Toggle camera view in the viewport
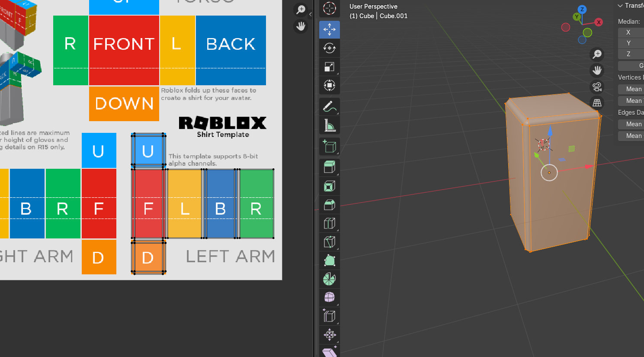The width and height of the screenshot is (644, 357). coord(597,87)
